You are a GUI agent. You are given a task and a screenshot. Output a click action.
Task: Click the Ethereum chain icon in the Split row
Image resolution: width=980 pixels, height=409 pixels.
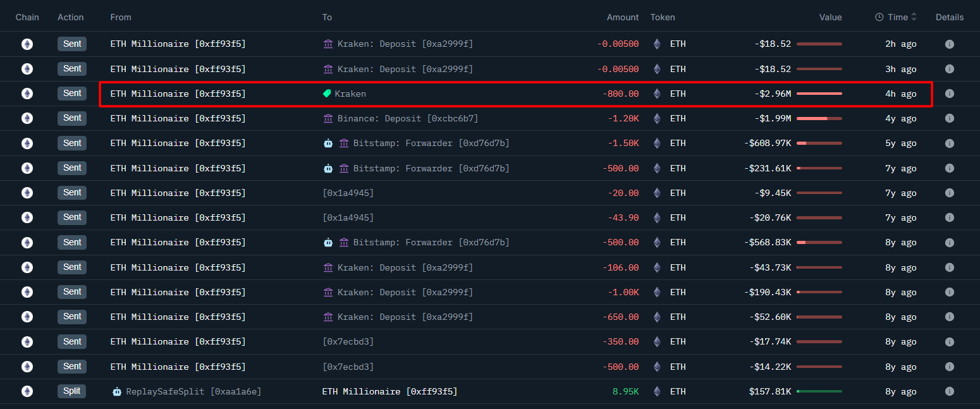pyautogui.click(x=27, y=391)
